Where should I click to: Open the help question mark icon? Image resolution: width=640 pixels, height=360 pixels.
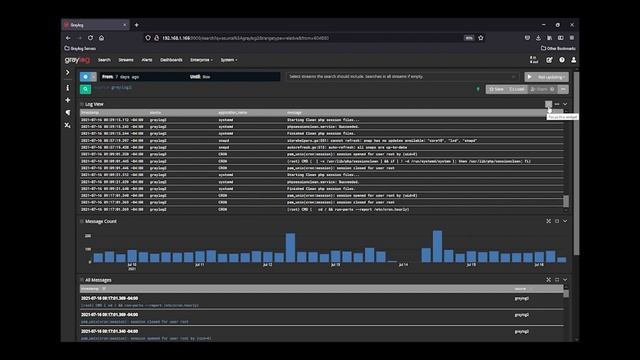562,60
